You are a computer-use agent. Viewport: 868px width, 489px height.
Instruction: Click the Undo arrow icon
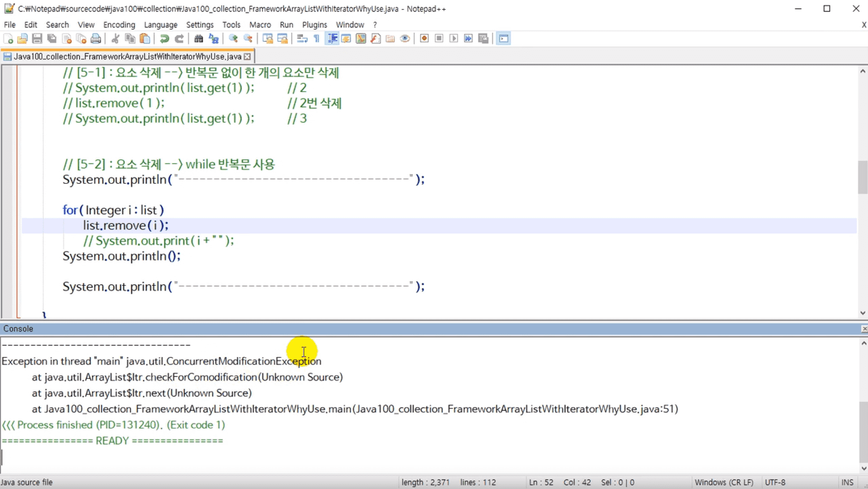point(164,39)
